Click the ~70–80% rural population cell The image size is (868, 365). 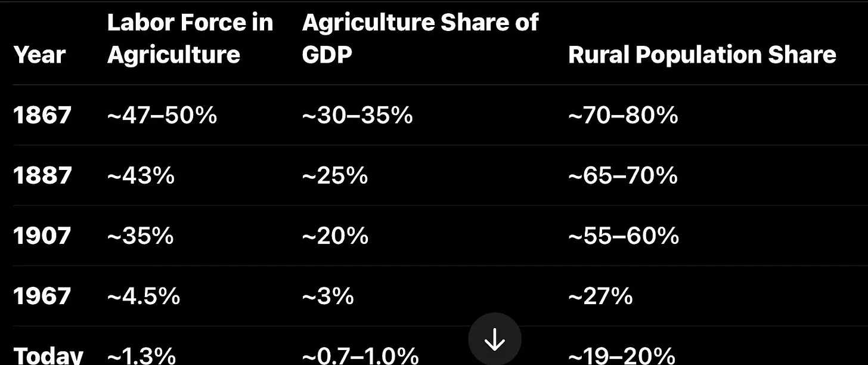623,115
